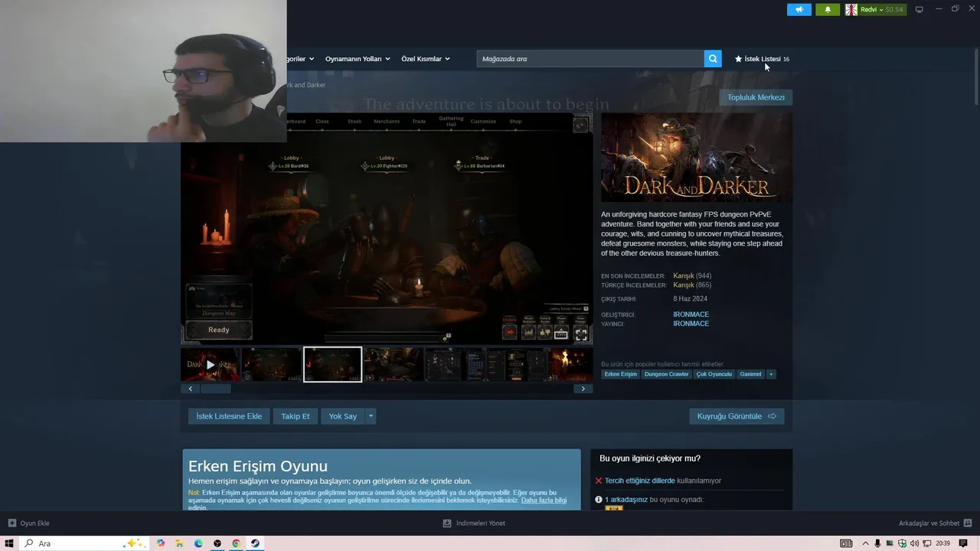
Task: Select the inventory screen screenshot thumbnail
Action: pos(454,364)
